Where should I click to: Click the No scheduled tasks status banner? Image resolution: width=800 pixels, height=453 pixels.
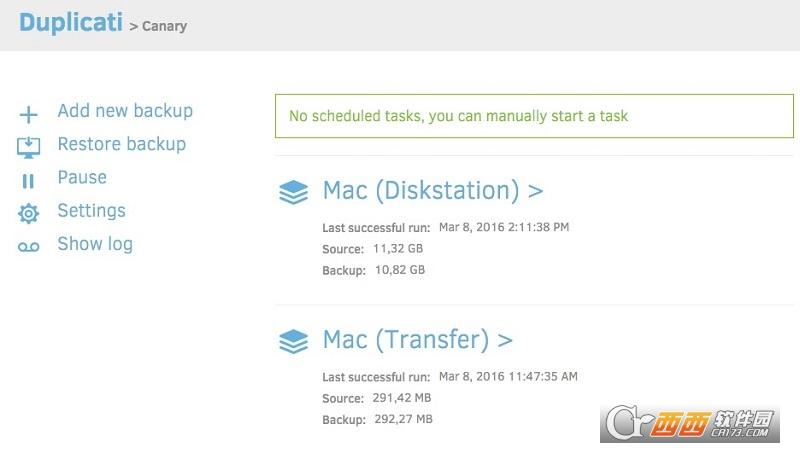(534, 116)
